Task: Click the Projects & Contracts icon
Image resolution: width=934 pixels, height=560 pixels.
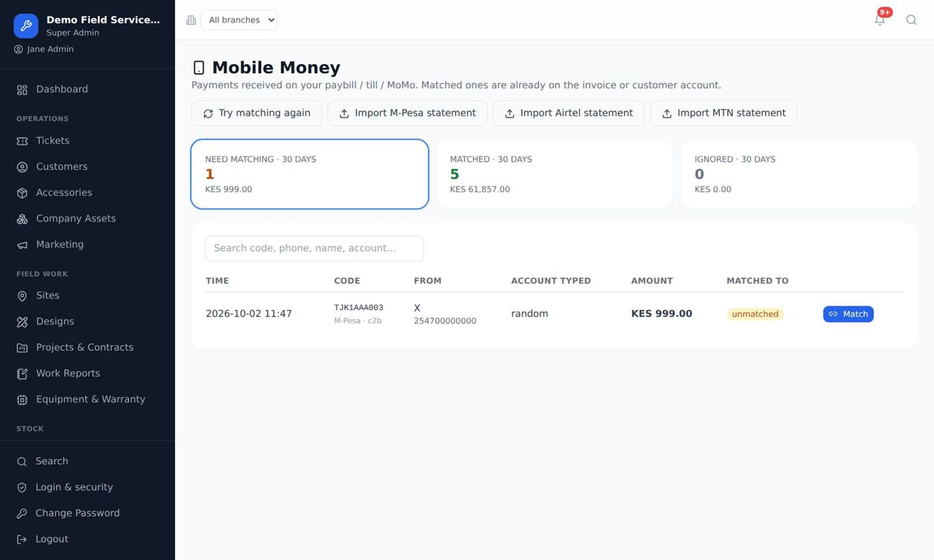Action: [22, 348]
